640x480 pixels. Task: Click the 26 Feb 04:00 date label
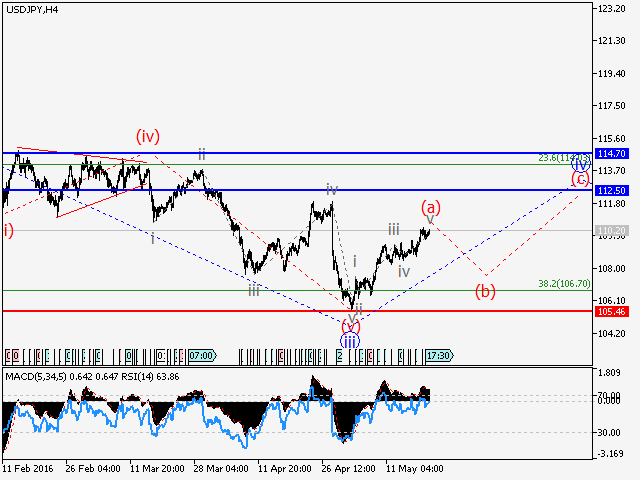tap(93, 469)
